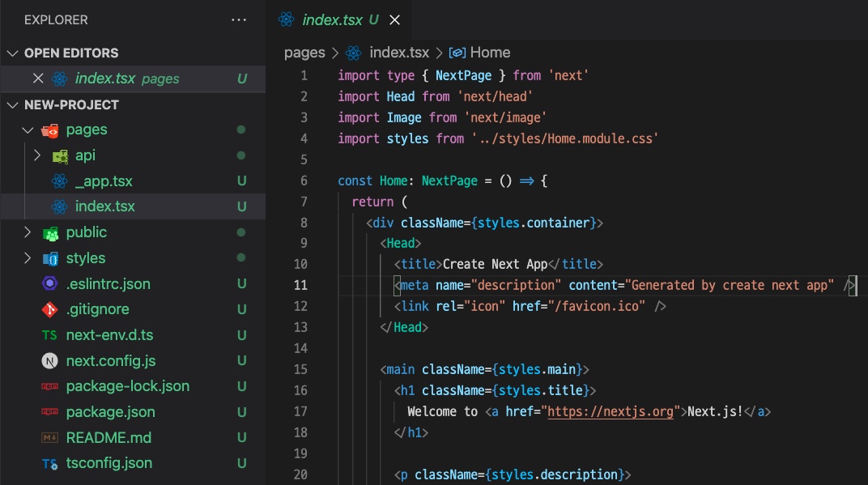This screenshot has width=868, height=485.
Task: Click the TS icon for next-env.d.ts
Action: [50, 335]
